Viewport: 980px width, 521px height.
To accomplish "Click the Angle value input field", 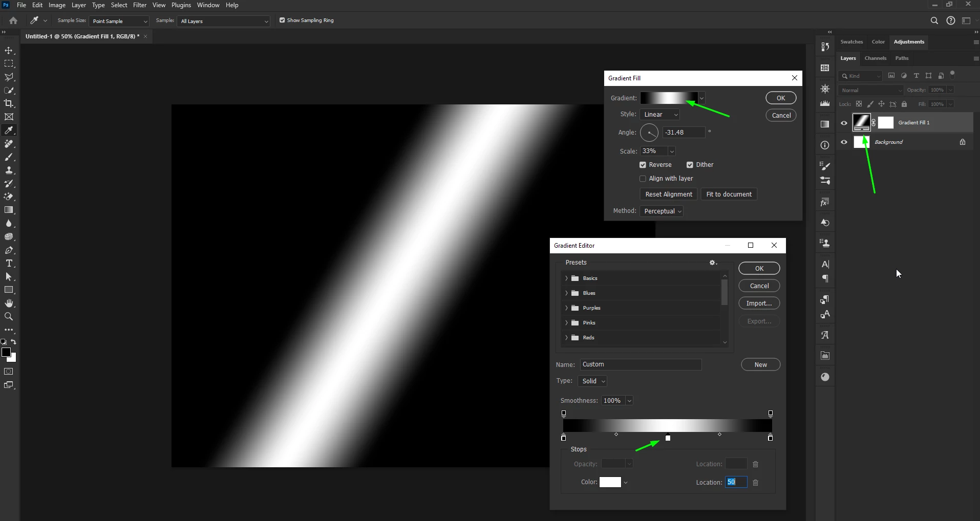I will pyautogui.click(x=684, y=133).
